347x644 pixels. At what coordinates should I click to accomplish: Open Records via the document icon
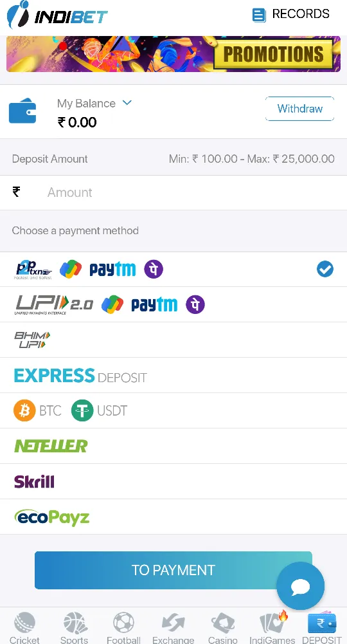[x=259, y=15]
